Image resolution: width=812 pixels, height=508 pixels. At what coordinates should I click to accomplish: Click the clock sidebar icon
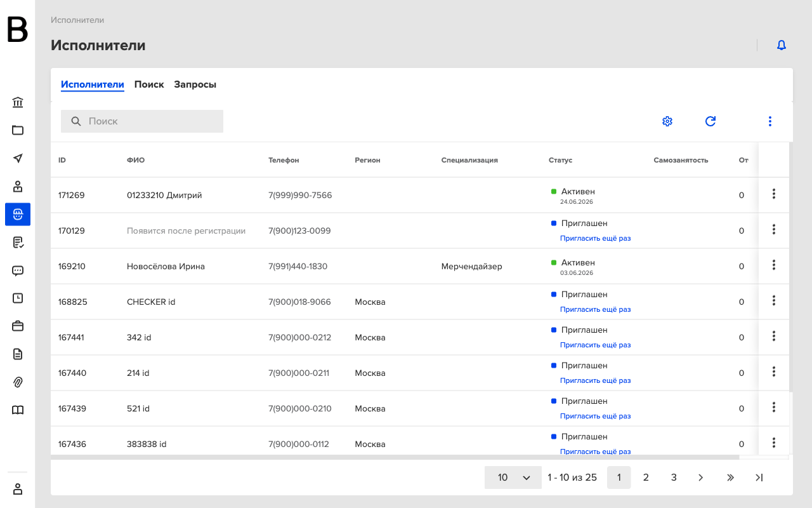coord(18,298)
